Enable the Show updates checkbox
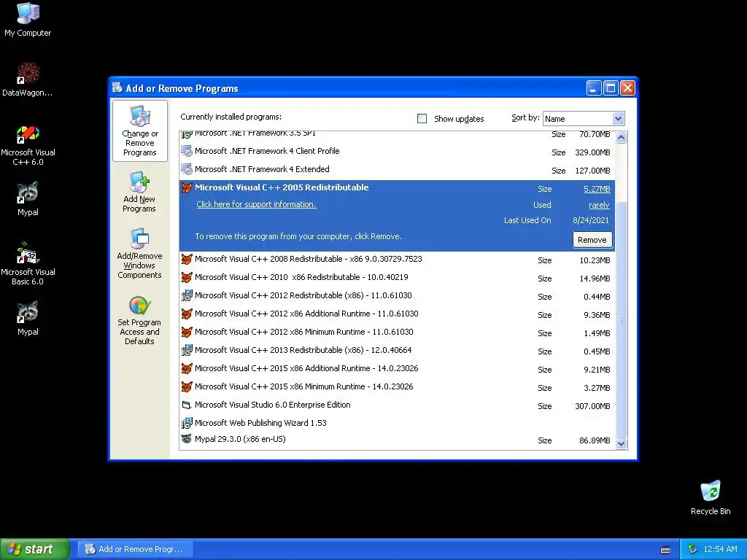Image resolution: width=747 pixels, height=560 pixels. (422, 119)
